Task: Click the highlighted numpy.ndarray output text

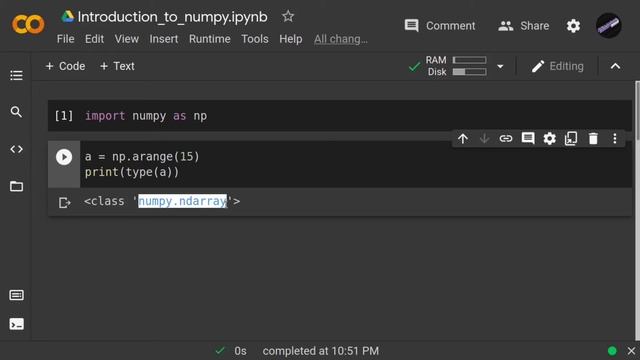Action: [182, 201]
